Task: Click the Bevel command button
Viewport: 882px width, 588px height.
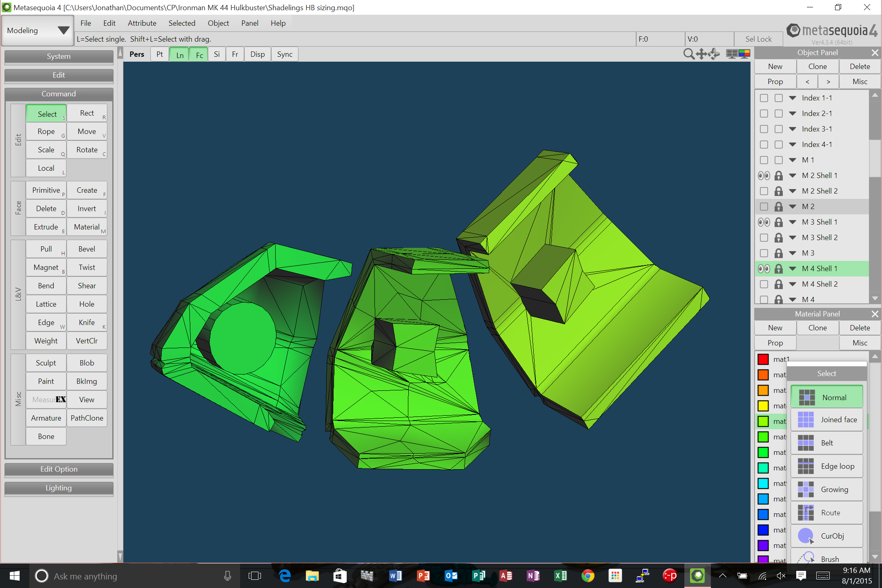Action: (87, 249)
